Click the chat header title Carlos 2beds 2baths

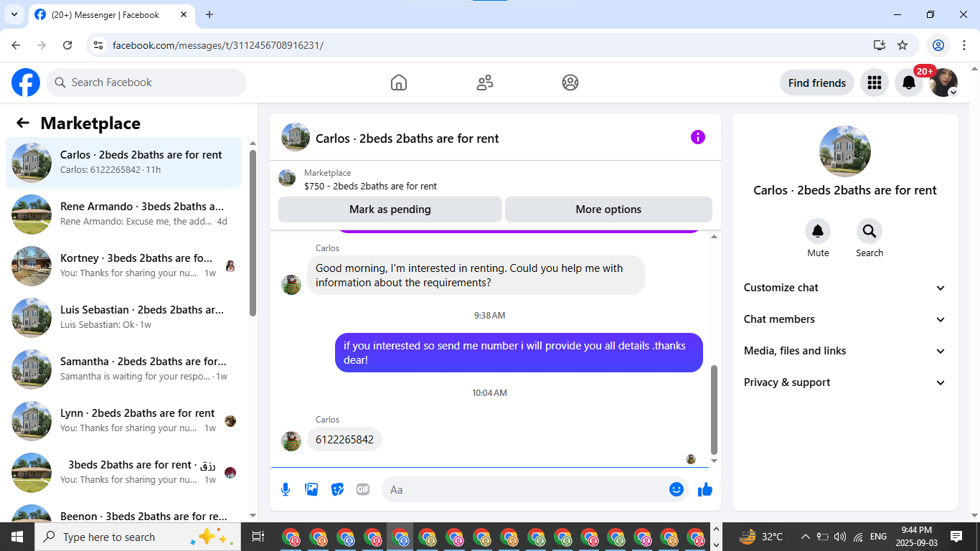[x=407, y=138]
